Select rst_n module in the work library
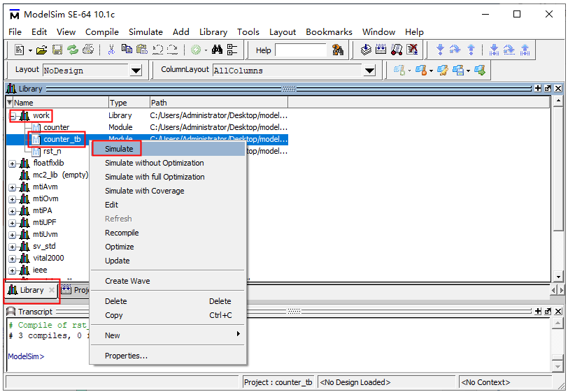 [52, 152]
